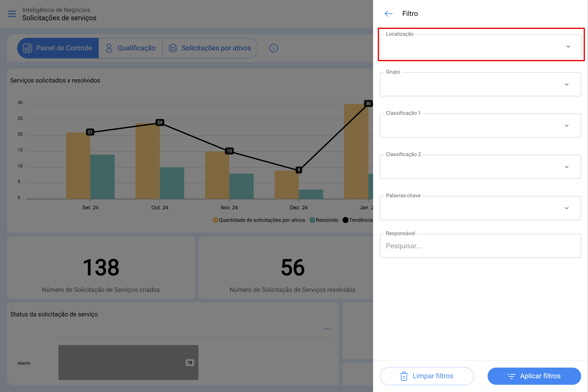The width and height of the screenshot is (588, 392).
Task: Open three-dot menu on status chart
Action: click(x=327, y=329)
